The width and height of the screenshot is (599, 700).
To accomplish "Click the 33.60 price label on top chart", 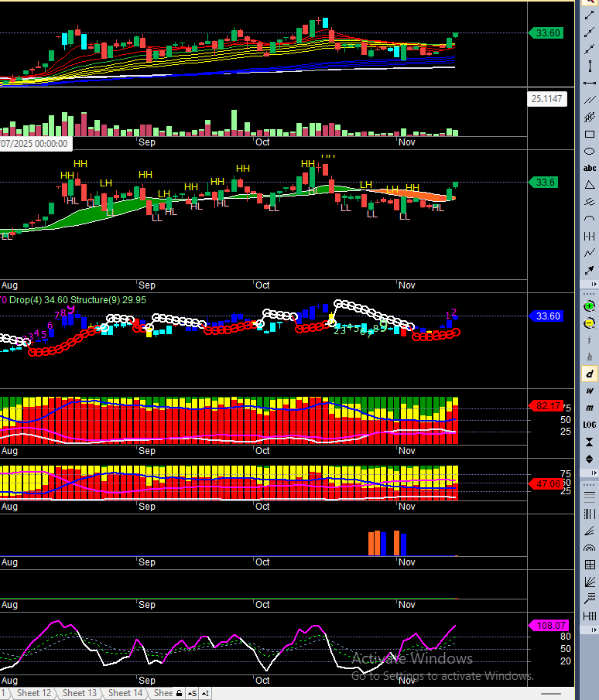I will 548,32.
